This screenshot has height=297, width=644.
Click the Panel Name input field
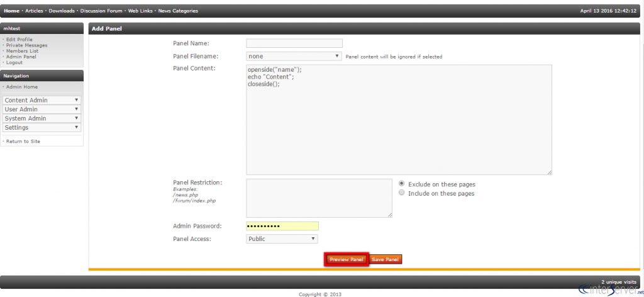[x=294, y=43]
